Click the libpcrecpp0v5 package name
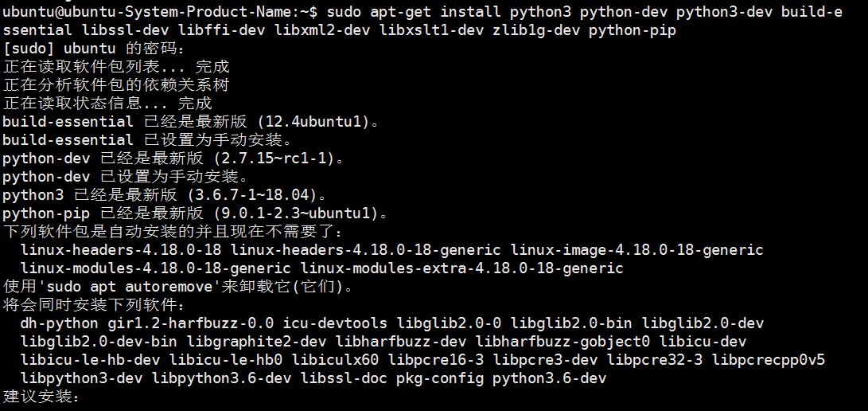The image size is (868, 411). (769, 360)
